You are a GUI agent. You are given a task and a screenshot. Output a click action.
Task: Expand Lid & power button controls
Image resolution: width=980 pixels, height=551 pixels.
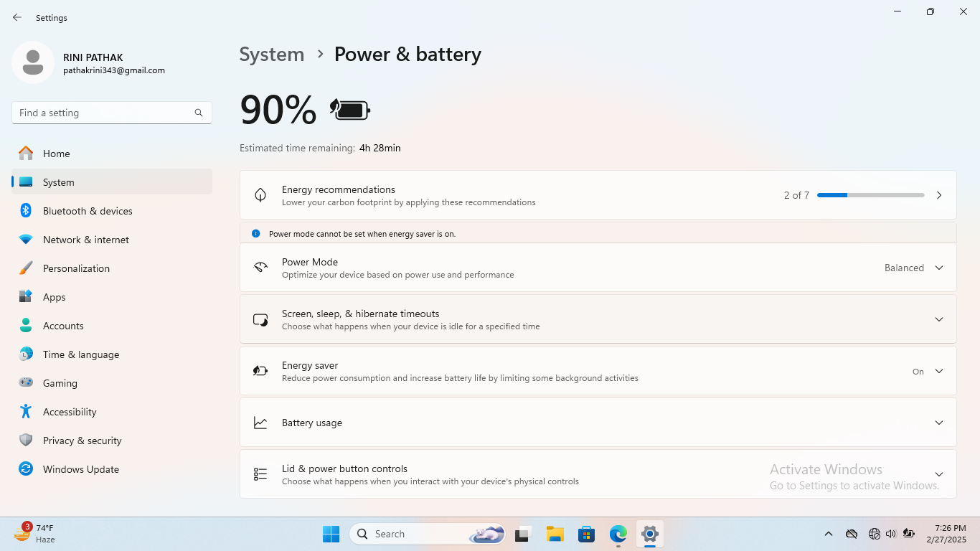coord(598,474)
